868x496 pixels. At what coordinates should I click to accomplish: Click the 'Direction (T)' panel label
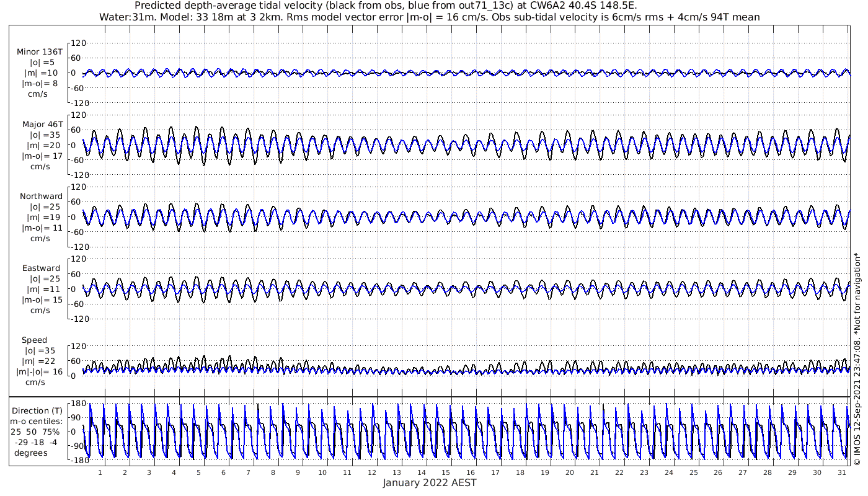37,410
